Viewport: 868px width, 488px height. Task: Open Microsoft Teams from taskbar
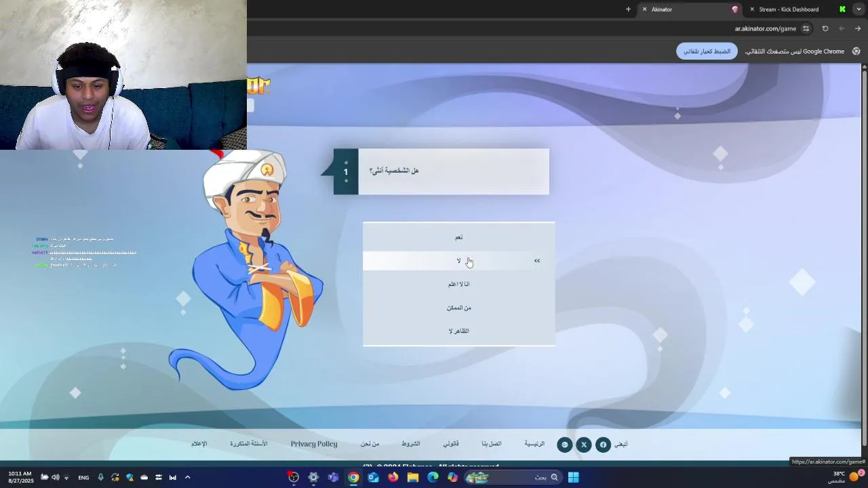[x=333, y=477]
